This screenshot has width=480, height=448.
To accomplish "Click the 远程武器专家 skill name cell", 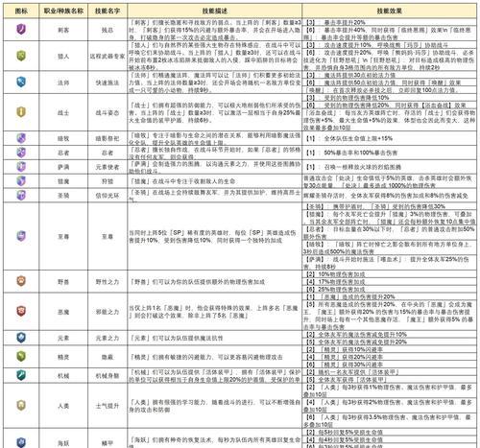I will (108, 57).
